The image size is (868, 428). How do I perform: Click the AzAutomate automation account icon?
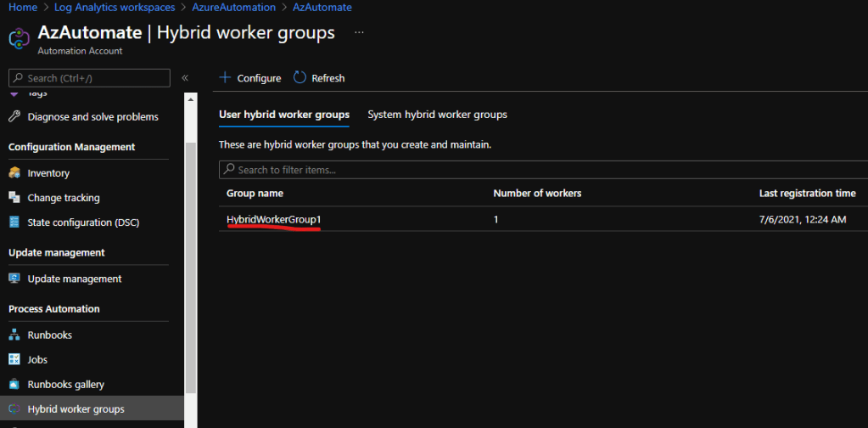20,39
